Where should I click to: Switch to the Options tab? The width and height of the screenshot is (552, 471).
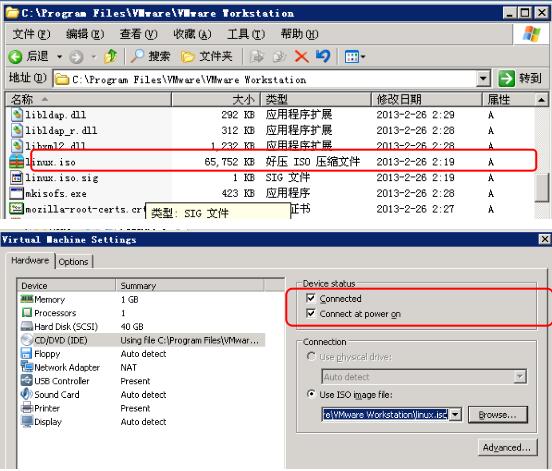[x=73, y=262]
